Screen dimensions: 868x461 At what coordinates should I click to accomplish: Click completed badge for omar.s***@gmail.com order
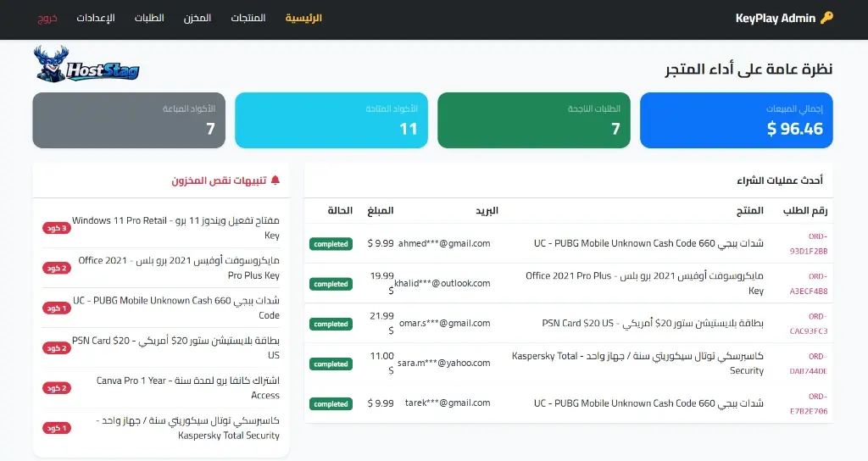coord(331,324)
